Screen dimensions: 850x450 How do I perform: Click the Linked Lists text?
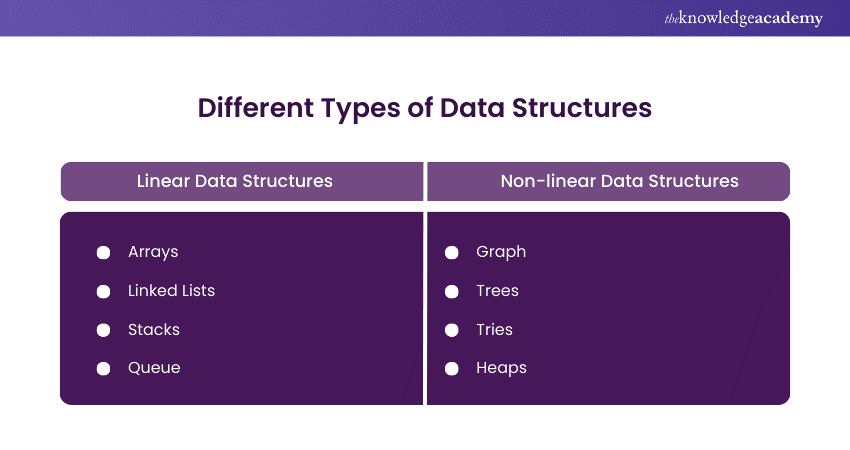[x=171, y=291]
